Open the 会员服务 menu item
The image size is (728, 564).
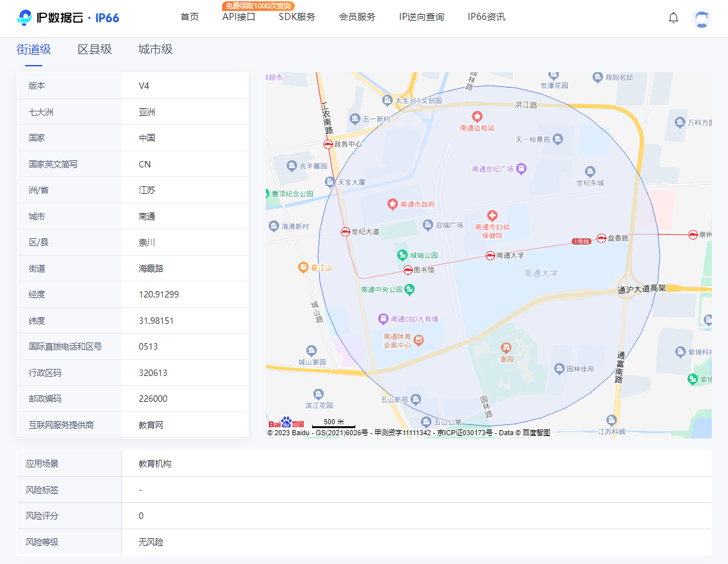click(x=358, y=17)
